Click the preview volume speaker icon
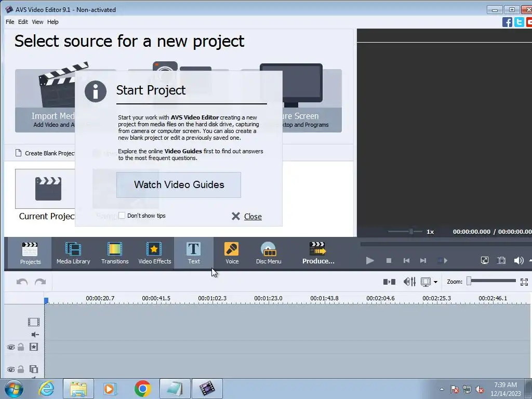 tap(518, 261)
